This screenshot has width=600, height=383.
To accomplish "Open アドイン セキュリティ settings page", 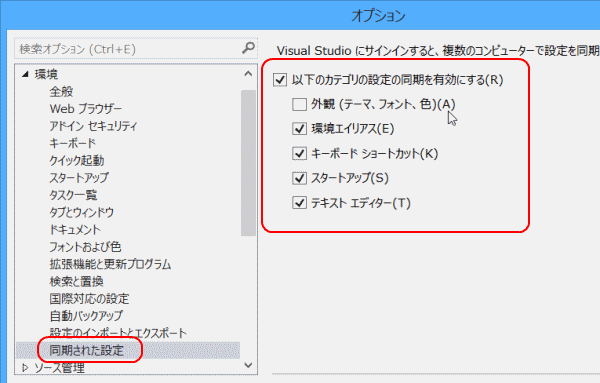I will click(93, 126).
